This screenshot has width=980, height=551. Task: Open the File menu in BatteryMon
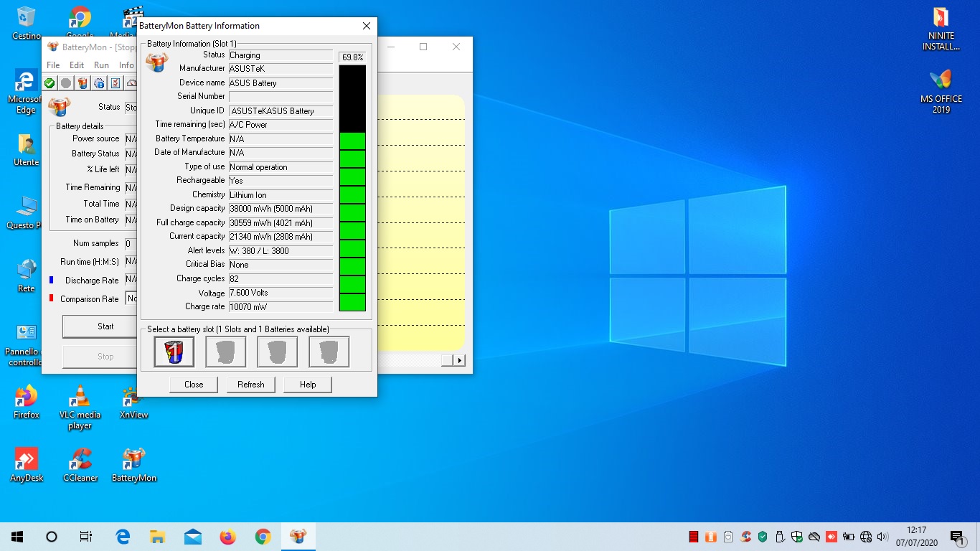(53, 65)
